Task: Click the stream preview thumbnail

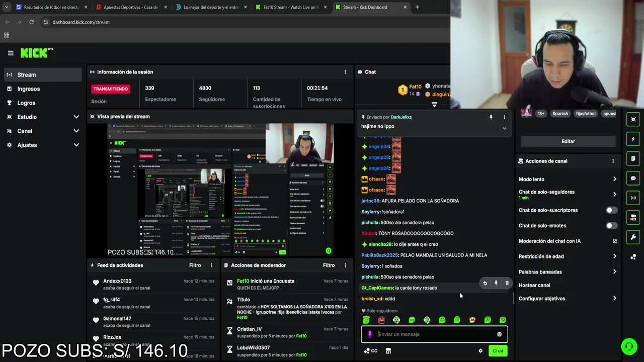Action: (220, 190)
